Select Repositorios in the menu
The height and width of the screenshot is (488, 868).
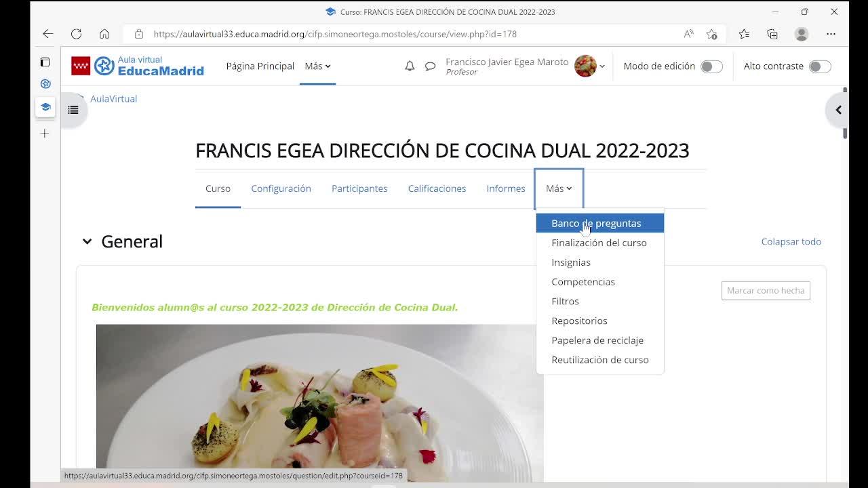click(600, 321)
